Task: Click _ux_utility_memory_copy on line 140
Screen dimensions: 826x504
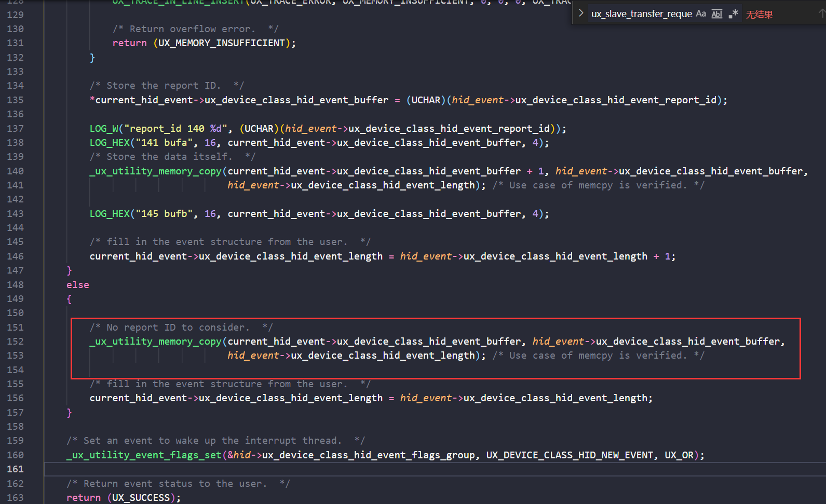Action: (x=155, y=171)
